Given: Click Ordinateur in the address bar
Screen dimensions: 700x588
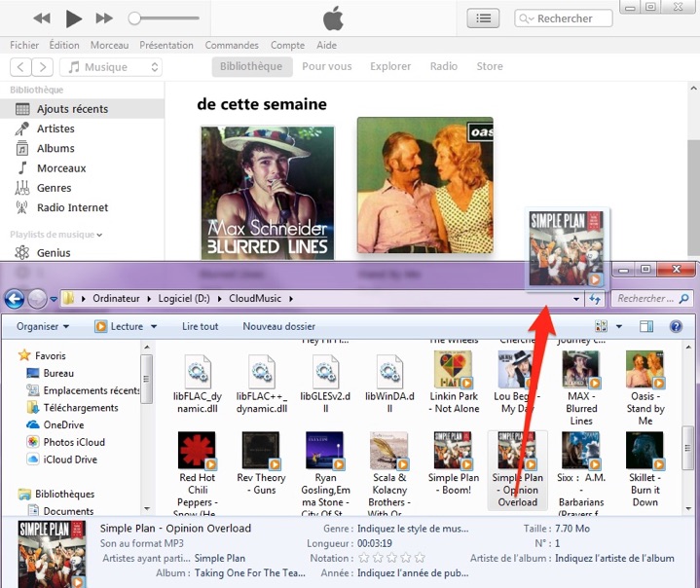Looking at the screenshot, I should pos(116,299).
